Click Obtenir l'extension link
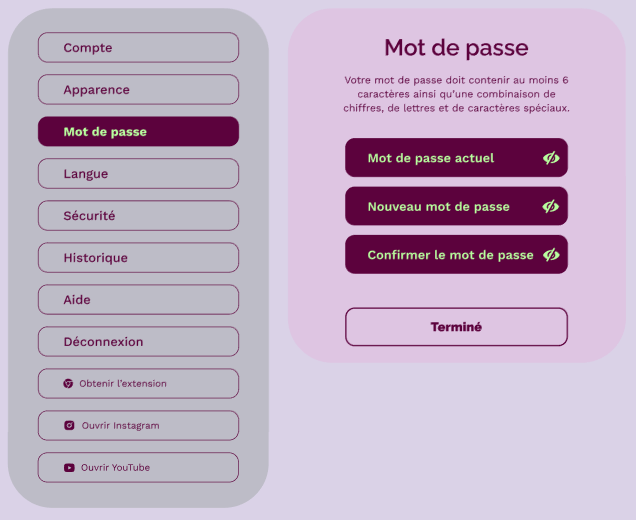The height and width of the screenshot is (520, 636). 138,384
